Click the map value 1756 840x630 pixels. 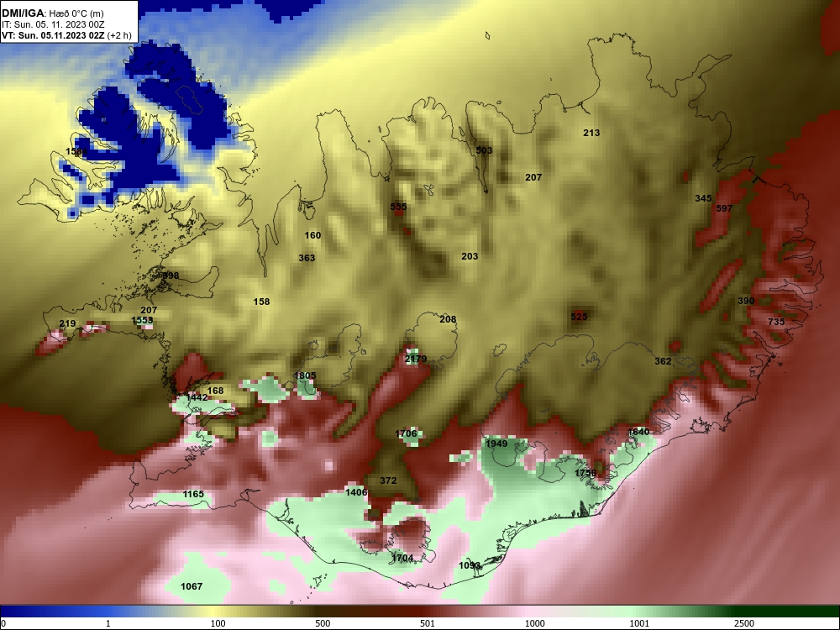585,473
